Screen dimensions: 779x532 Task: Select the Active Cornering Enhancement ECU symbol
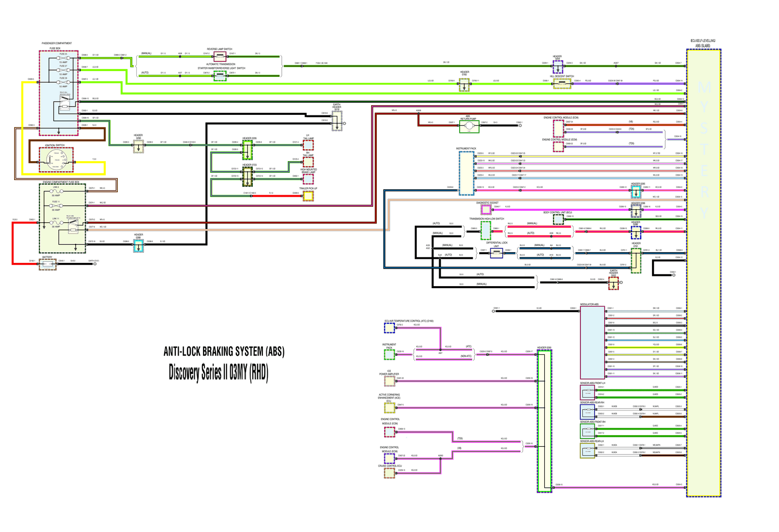(389, 408)
